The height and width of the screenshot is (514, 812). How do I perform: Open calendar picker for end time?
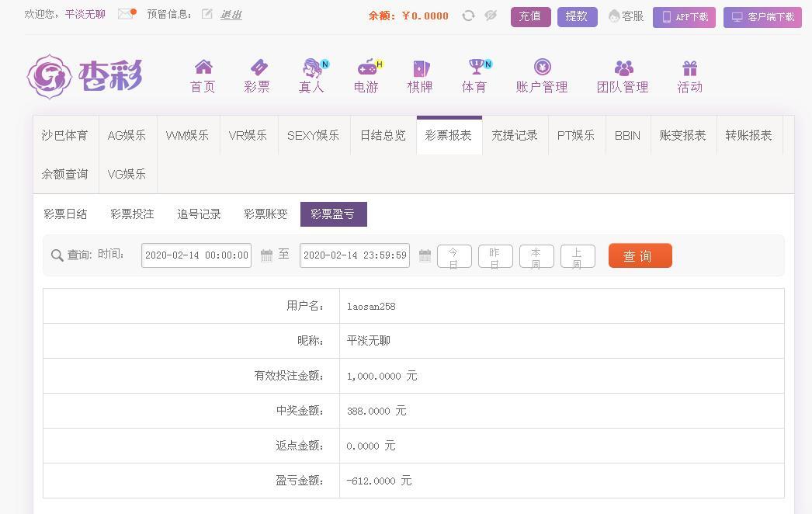[x=425, y=255]
